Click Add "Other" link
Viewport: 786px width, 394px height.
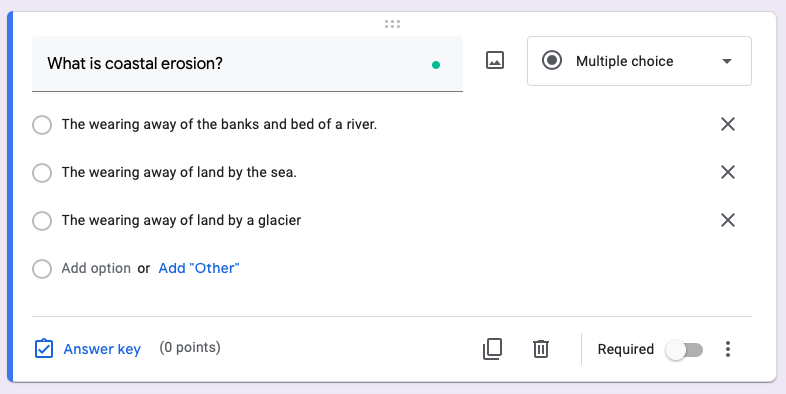(199, 268)
